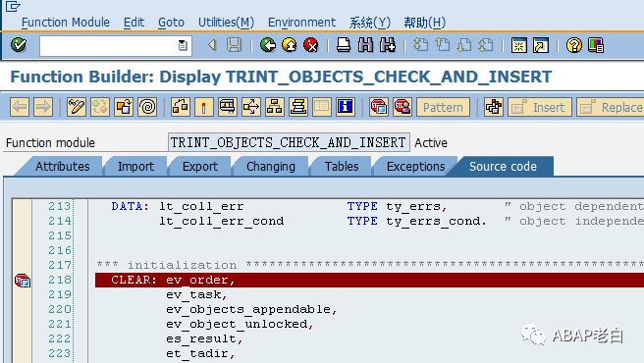Click the Last Page icon

click(x=486, y=45)
